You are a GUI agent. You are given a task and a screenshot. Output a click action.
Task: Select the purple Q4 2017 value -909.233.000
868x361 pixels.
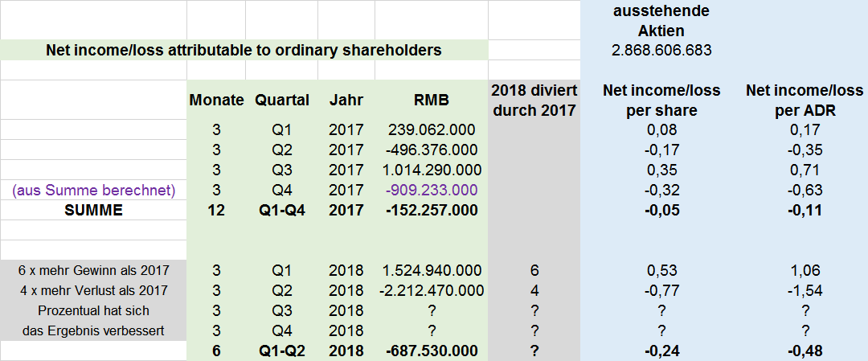point(433,190)
